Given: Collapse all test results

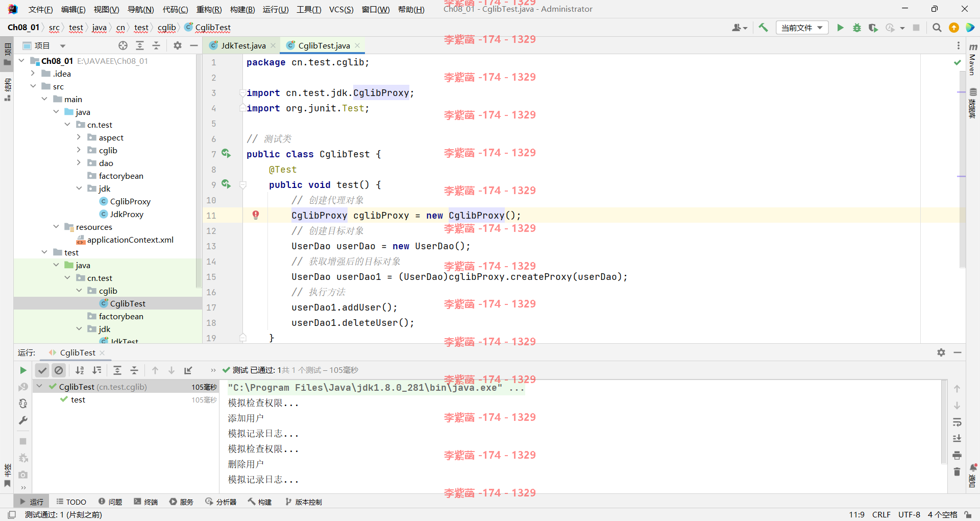Looking at the screenshot, I should (134, 370).
